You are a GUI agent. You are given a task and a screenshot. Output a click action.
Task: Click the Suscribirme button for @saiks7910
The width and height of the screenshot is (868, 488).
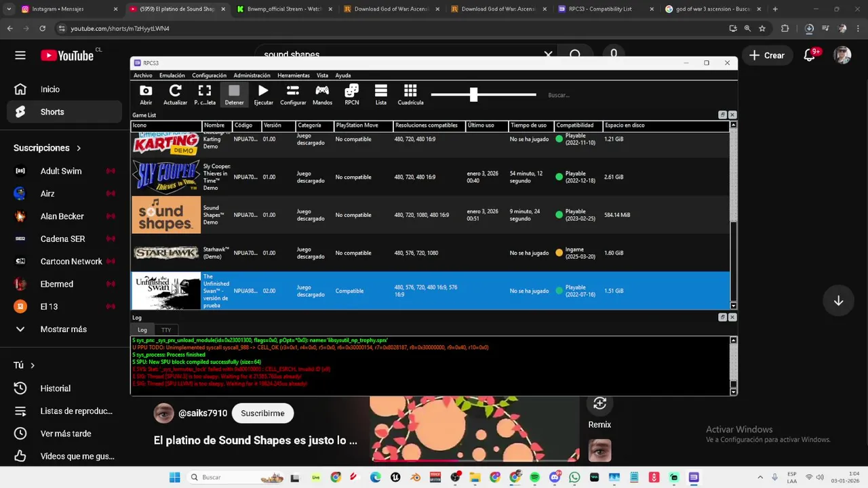(x=262, y=413)
